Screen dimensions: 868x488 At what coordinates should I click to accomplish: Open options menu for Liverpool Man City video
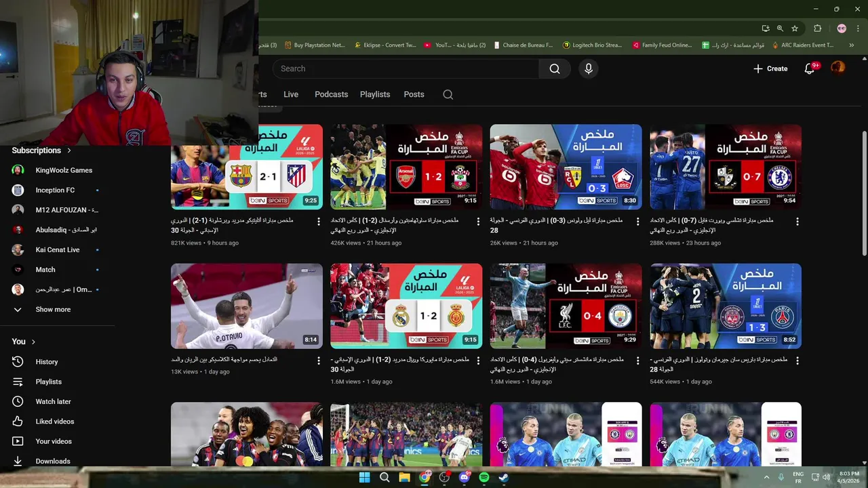tap(637, 361)
